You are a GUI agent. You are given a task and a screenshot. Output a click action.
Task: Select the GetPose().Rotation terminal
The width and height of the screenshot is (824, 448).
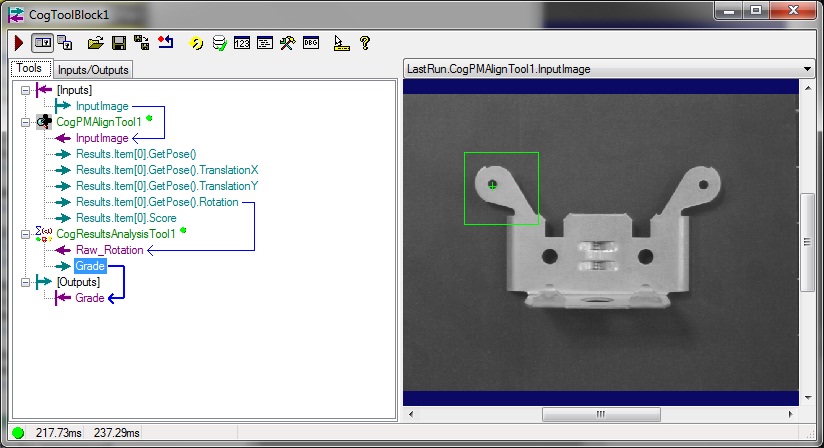point(157,202)
